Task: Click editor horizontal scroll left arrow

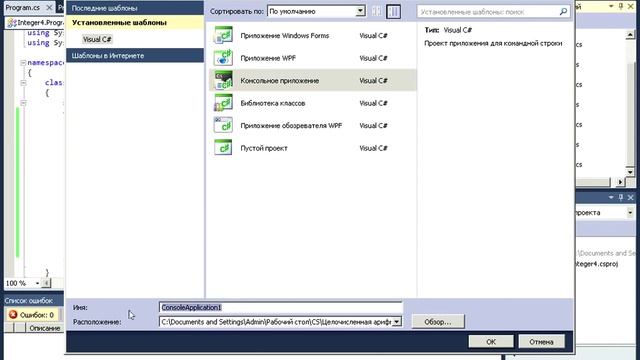Action: (x=46, y=283)
